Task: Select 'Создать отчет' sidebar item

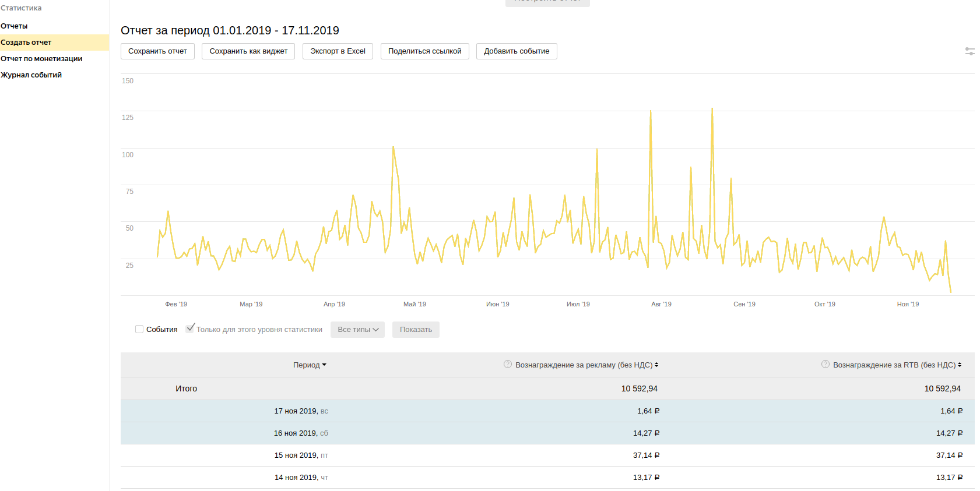Action: click(x=26, y=43)
